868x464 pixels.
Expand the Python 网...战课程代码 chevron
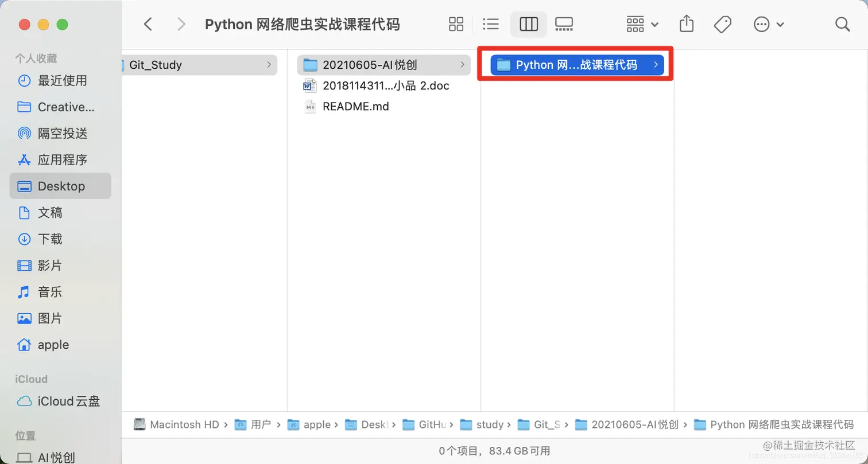pos(656,65)
